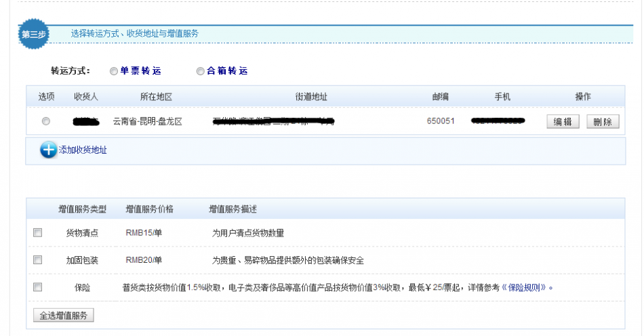Select 单票转运 shipping method
The image size is (644, 336).
click(114, 71)
